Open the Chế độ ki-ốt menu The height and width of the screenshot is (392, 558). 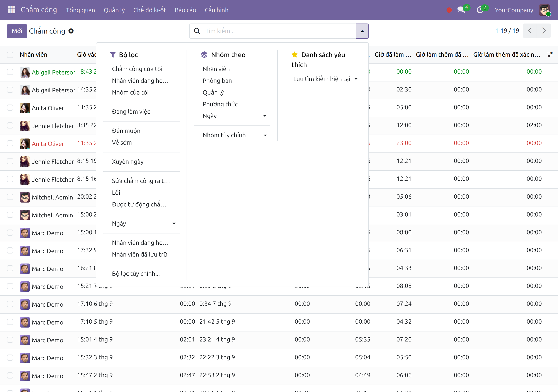coord(150,10)
